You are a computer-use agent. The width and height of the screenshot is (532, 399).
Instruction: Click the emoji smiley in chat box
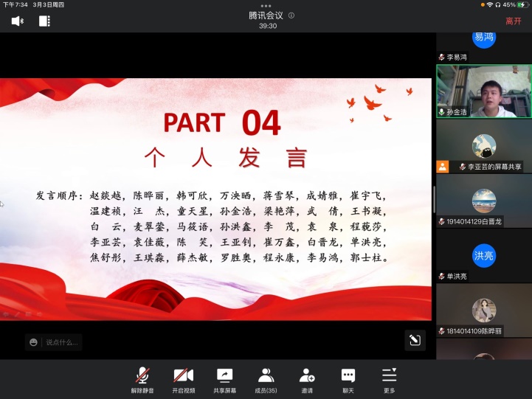[x=33, y=341]
